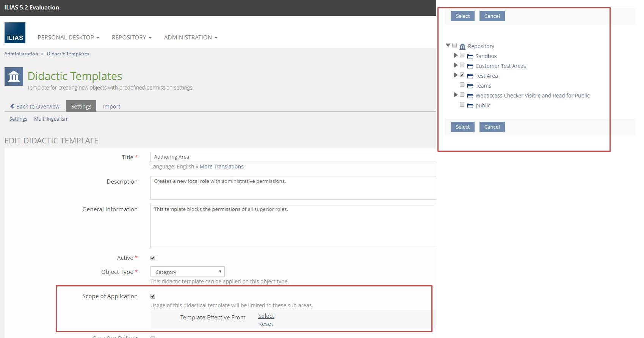
Task: Click the Title input field
Action: (293, 157)
